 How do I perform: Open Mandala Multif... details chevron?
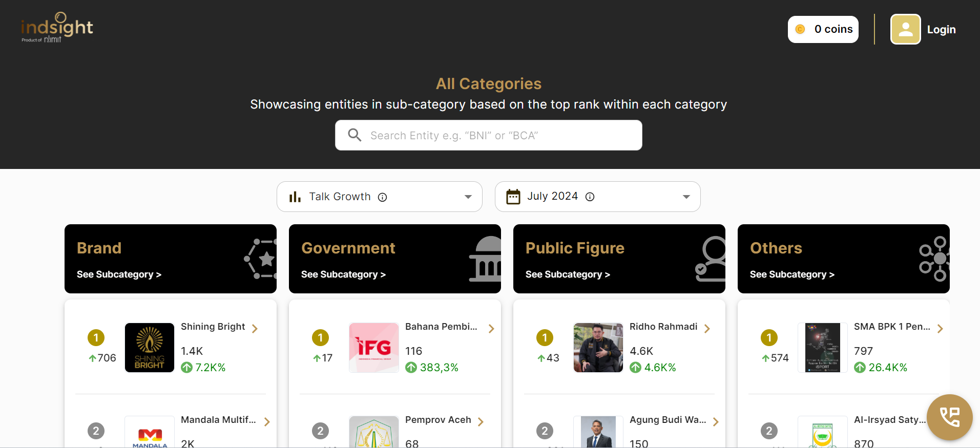click(267, 422)
